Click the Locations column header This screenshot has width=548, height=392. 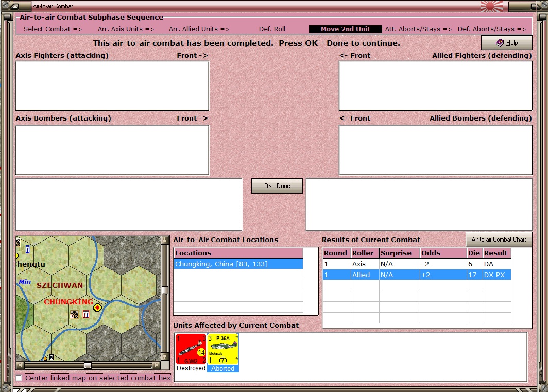coord(238,253)
